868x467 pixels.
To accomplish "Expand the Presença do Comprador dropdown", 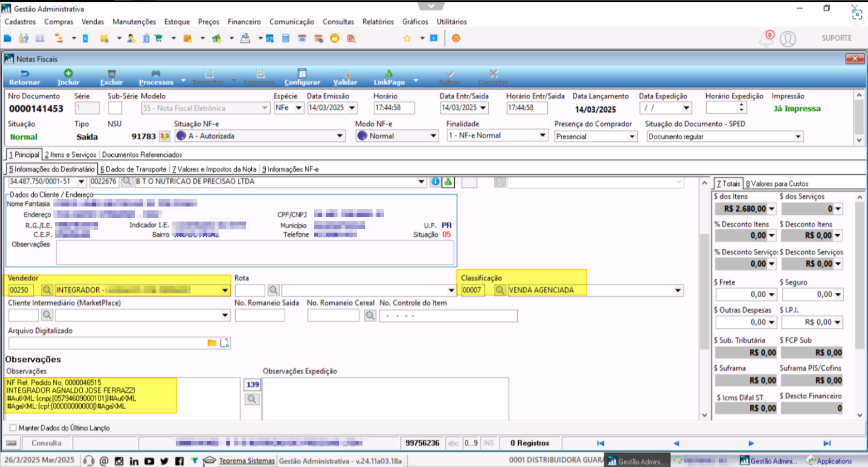I will tap(632, 136).
